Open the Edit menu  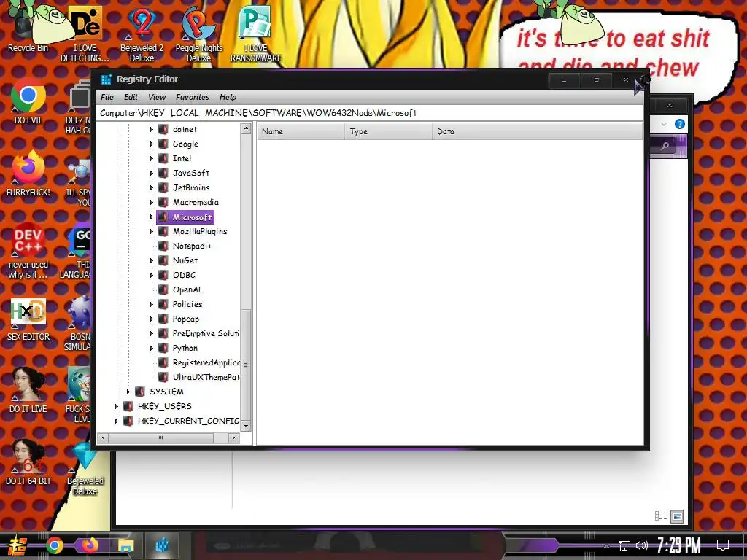pos(131,97)
